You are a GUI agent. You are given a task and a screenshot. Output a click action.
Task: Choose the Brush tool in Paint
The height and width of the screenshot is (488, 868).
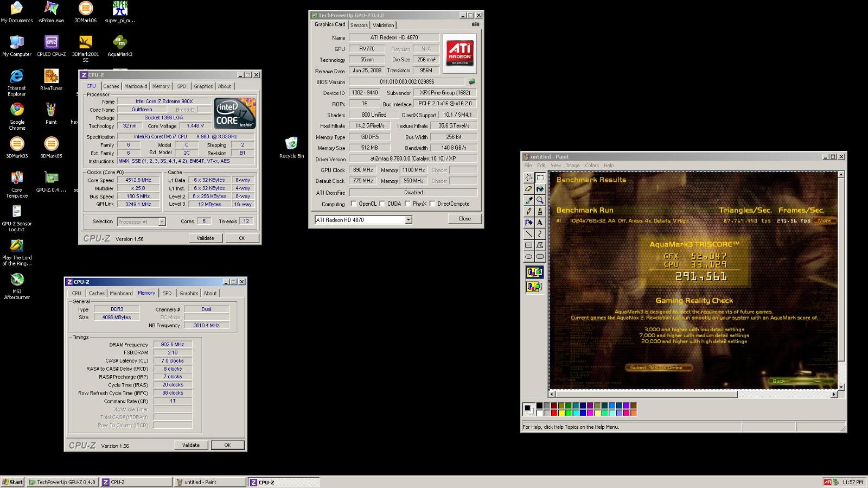[540, 211]
